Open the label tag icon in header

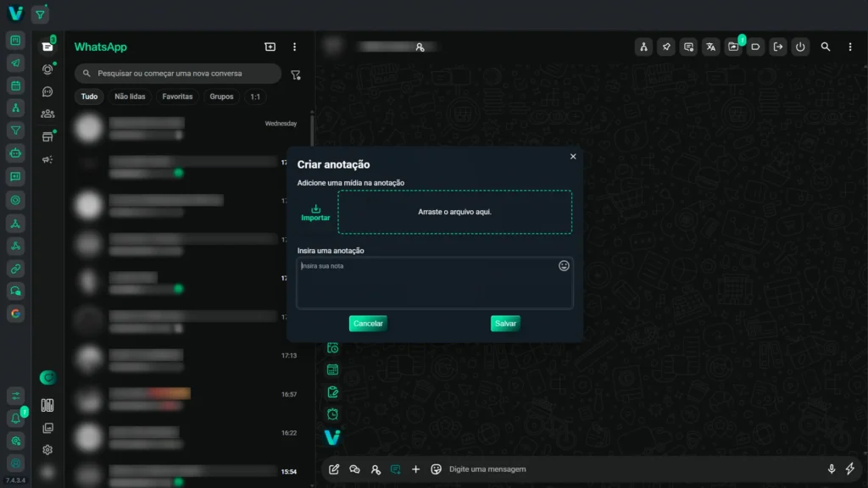755,47
